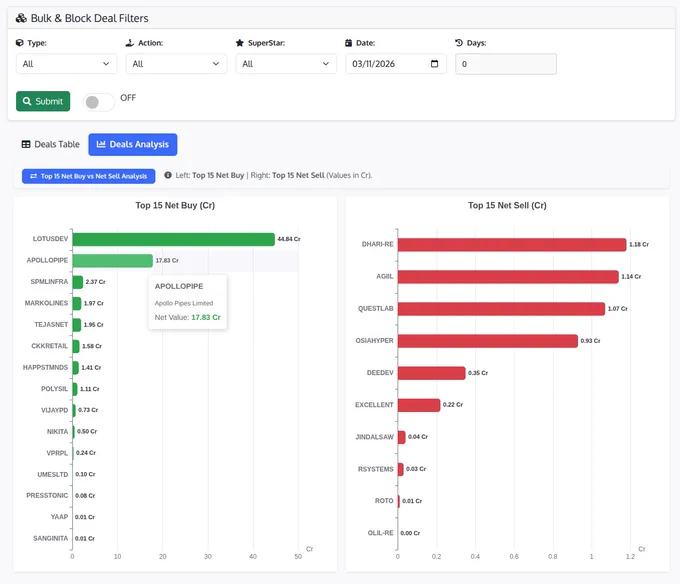Click the Days input field showing 0
This screenshot has width=680, height=584.
(506, 64)
